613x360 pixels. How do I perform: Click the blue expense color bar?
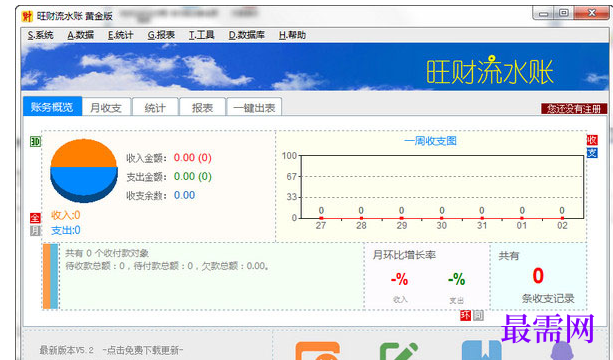point(54,276)
